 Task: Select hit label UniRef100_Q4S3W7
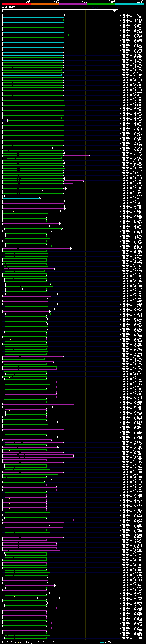131,75
